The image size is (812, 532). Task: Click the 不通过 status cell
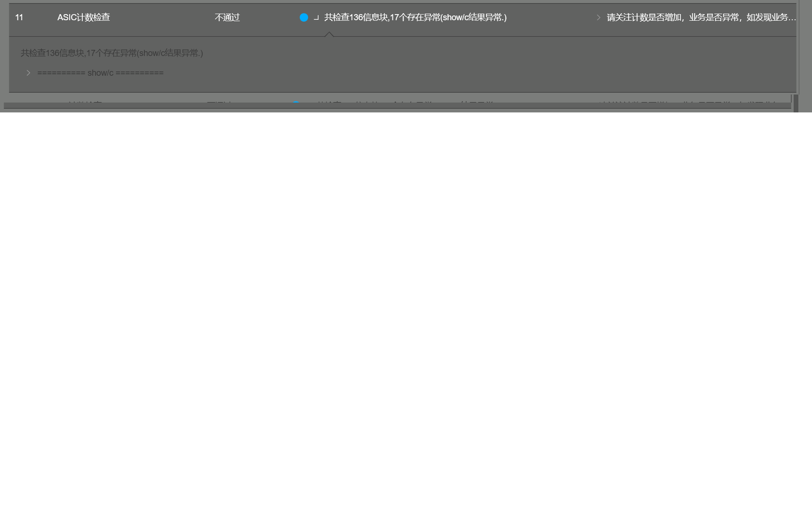click(x=227, y=17)
